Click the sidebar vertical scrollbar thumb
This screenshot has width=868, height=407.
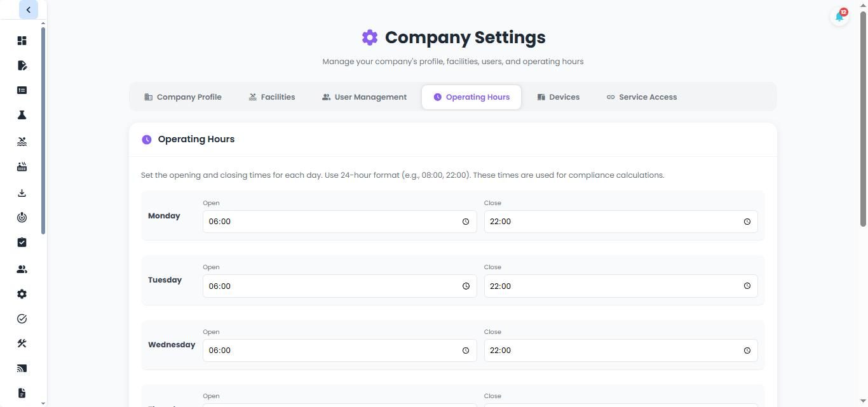[x=43, y=130]
